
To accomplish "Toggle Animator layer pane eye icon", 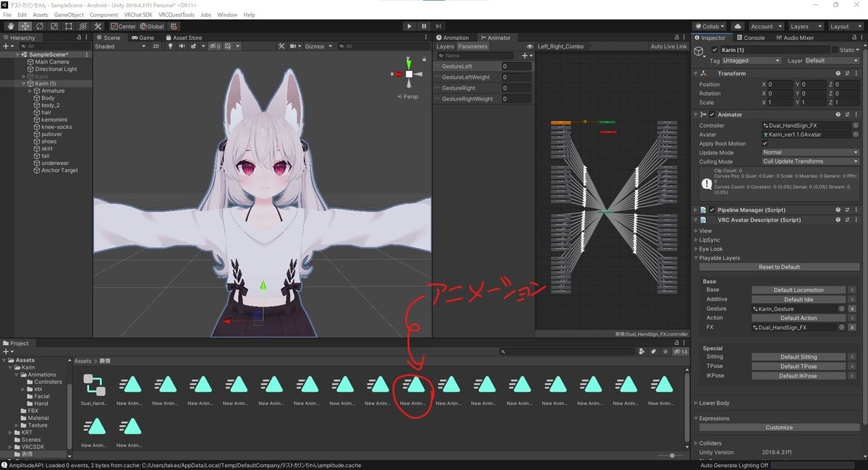I will pos(530,46).
